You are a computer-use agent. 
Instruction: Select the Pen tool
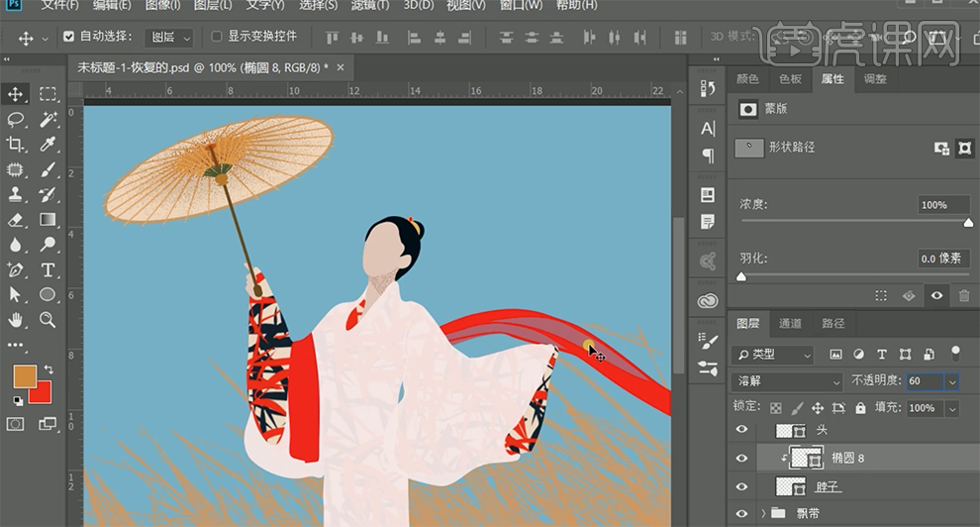coord(16,270)
